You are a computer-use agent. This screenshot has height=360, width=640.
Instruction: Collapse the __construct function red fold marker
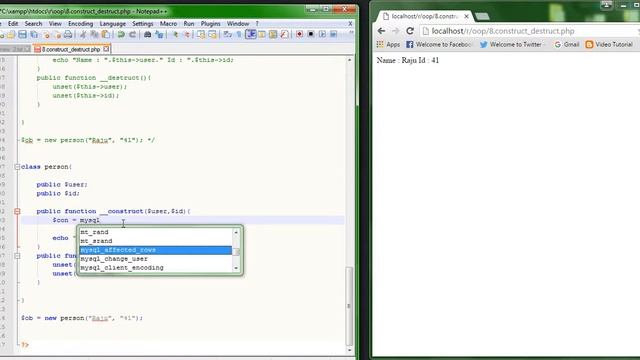tap(17, 211)
